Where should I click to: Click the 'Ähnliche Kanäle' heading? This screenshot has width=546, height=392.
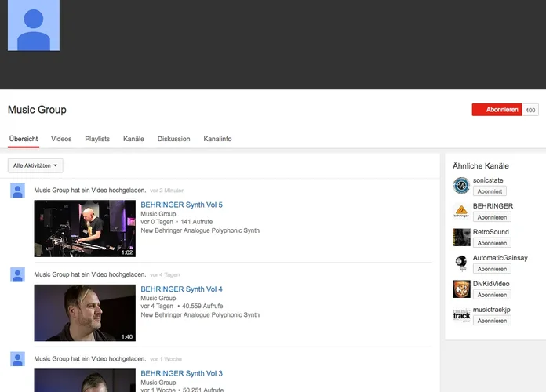[481, 166]
